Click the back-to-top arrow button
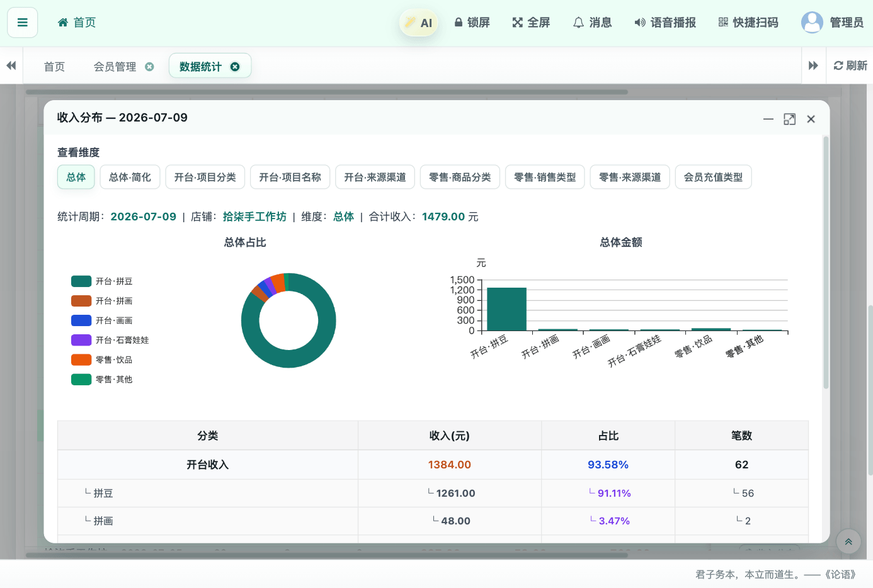The height and width of the screenshot is (588, 873). [848, 541]
